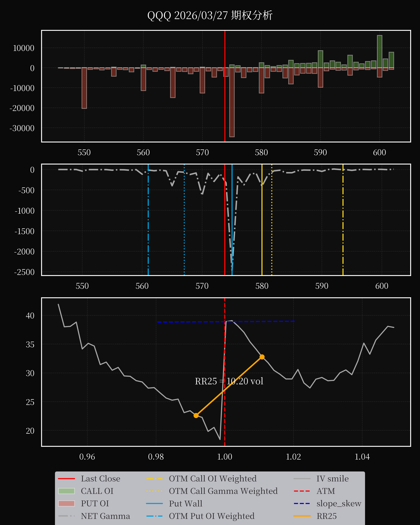Click the -30000 y-axis label in top chart
Screen dimensions: 420x525
point(22,128)
